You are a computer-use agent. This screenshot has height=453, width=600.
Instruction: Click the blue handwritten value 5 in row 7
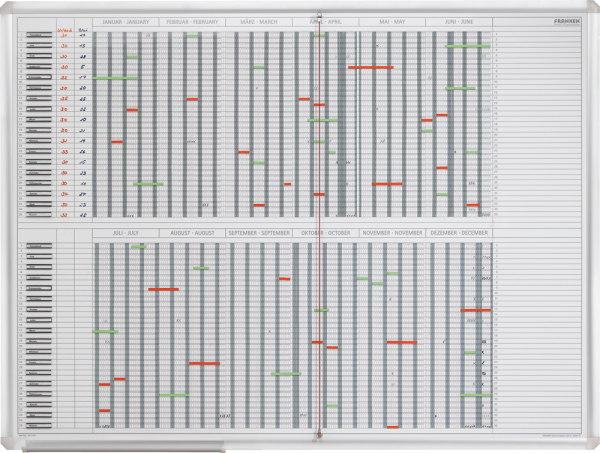(x=83, y=67)
